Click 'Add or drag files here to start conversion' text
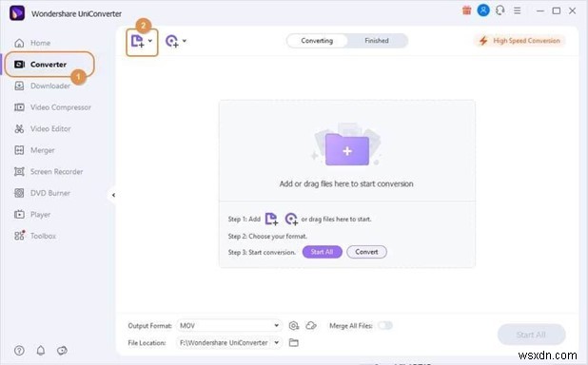Image resolution: width=588 pixels, height=365 pixels. point(346,183)
